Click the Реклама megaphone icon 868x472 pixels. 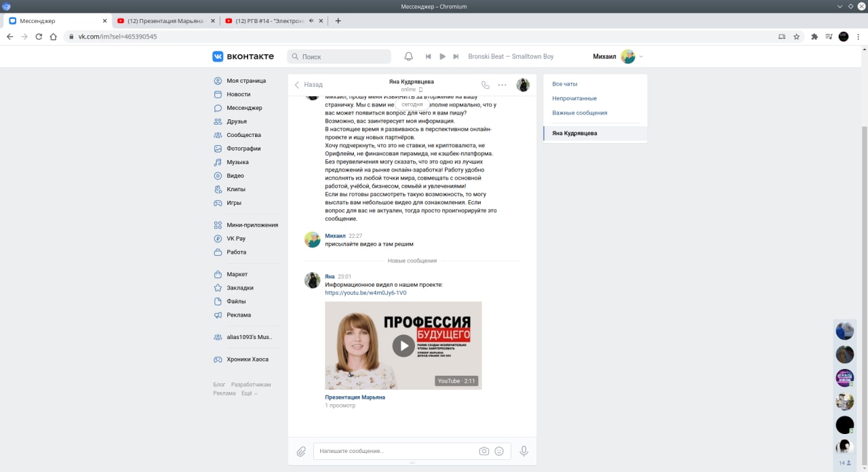[x=218, y=315]
